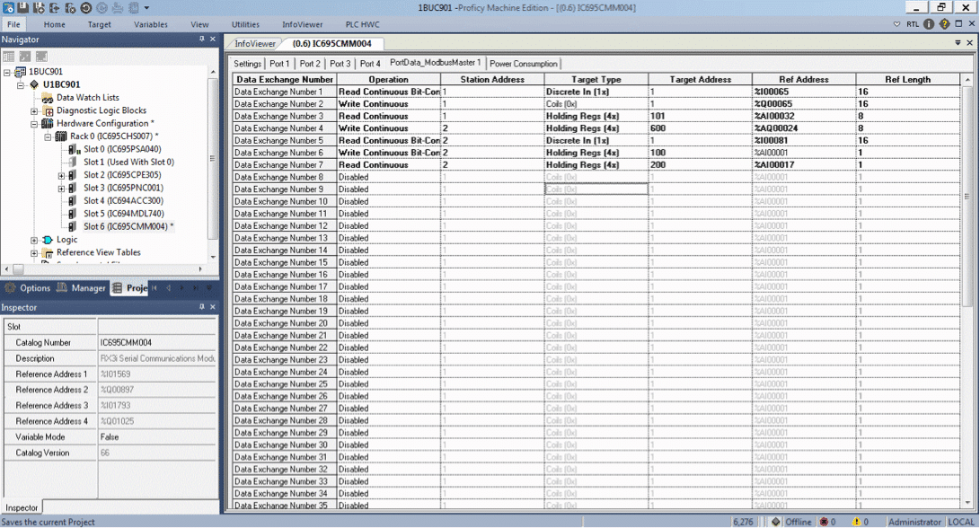Expand the Reference View Tables node
Screen dimensions: 980x528
coord(34,253)
